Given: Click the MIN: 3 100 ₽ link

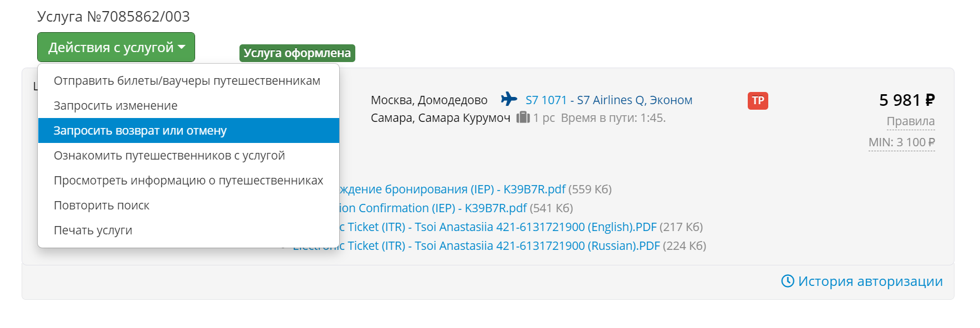Looking at the screenshot, I should tap(901, 142).
